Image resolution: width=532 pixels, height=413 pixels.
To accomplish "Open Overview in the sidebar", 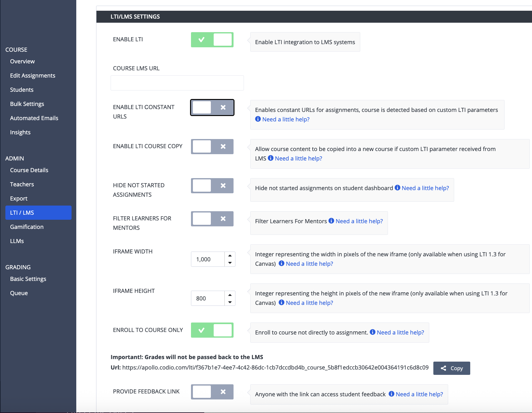I will click(22, 61).
